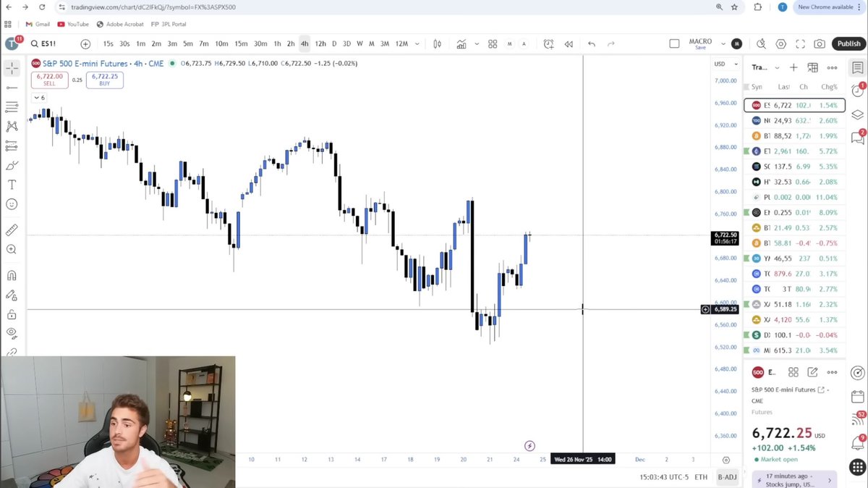This screenshot has height=488, width=868.
Task: Open the Indicators menu icon
Action: 461,43
